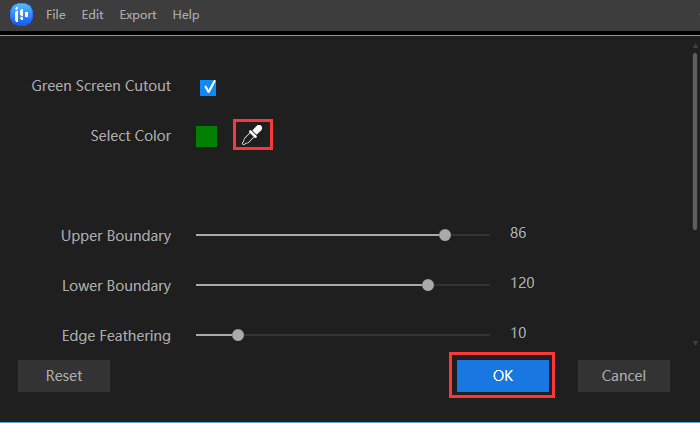The image size is (700, 423).
Task: Click the Upper Boundary label
Action: click(x=116, y=236)
